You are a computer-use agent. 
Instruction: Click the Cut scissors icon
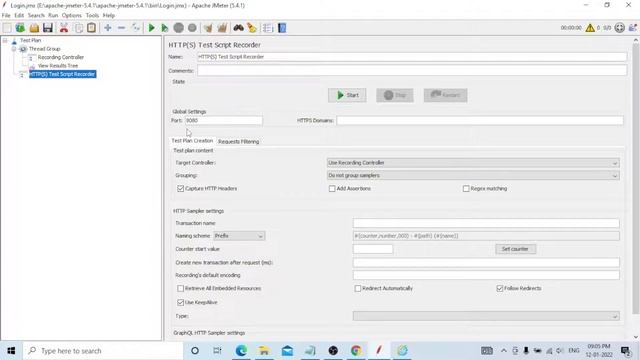click(x=64, y=28)
